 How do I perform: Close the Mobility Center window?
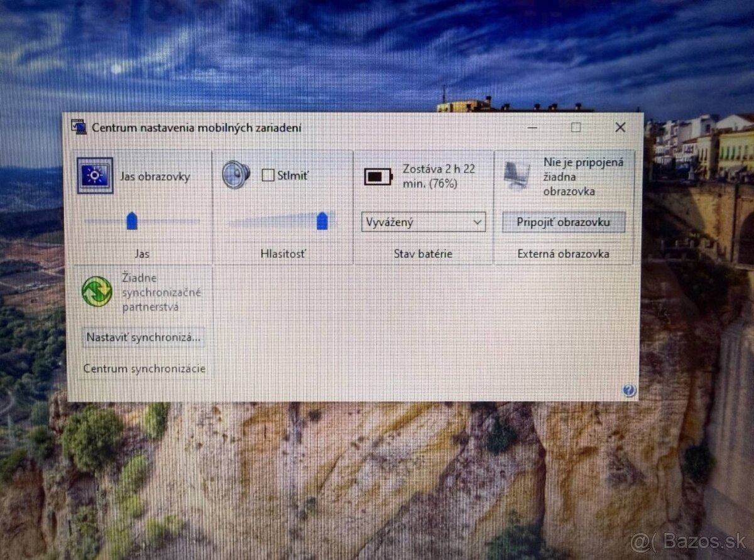coord(620,127)
